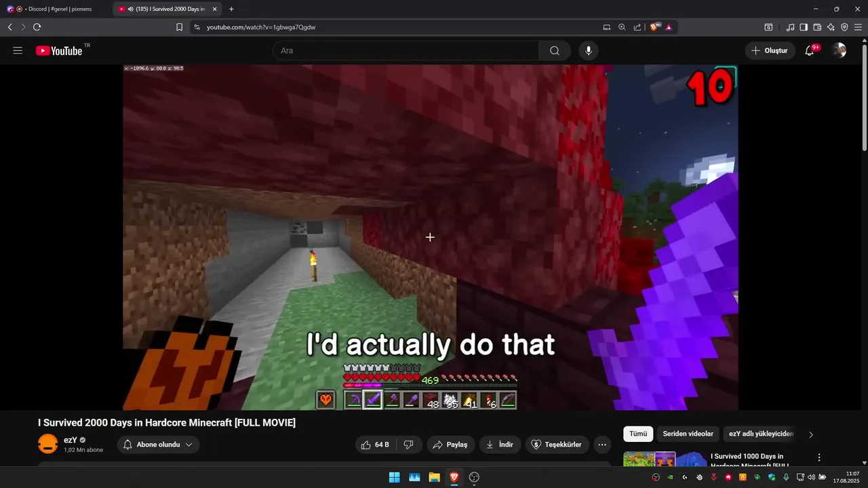The image size is (868, 488).
Task: Open the account avatar menu
Action: coord(840,51)
